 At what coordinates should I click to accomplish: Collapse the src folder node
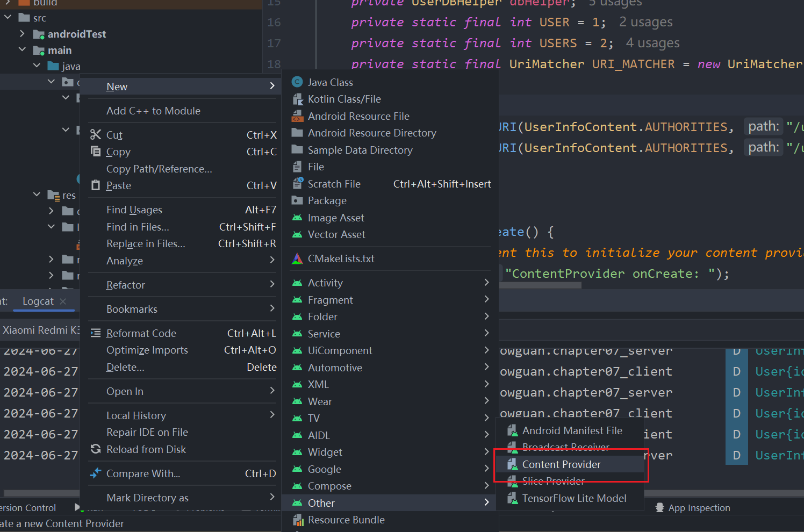tap(8, 17)
